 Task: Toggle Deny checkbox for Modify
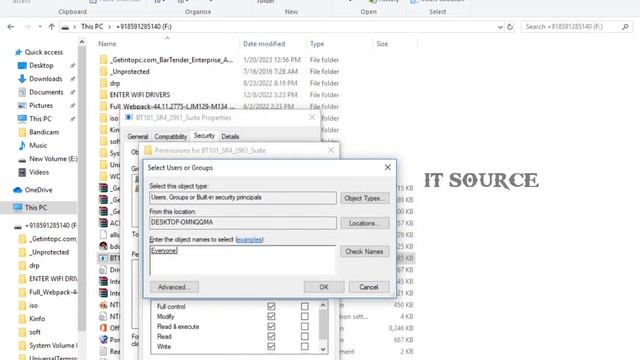tap(304, 316)
